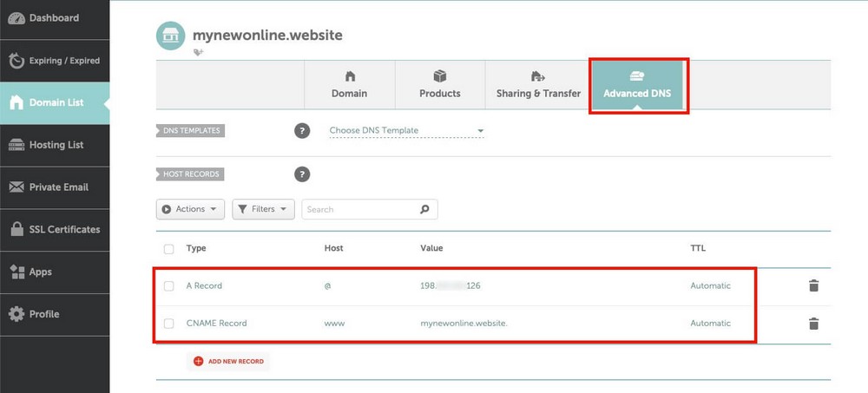Click trash icon for the CNAME Record
The height and width of the screenshot is (393, 868).
813,324
